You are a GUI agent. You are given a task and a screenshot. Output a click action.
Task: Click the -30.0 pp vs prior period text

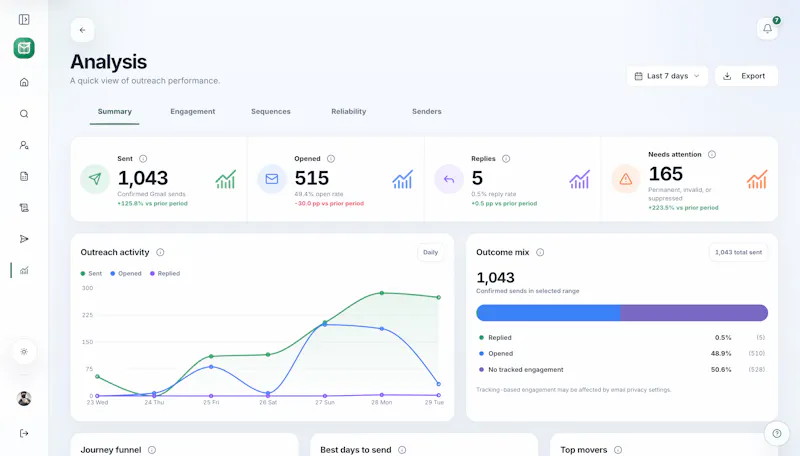(329, 204)
